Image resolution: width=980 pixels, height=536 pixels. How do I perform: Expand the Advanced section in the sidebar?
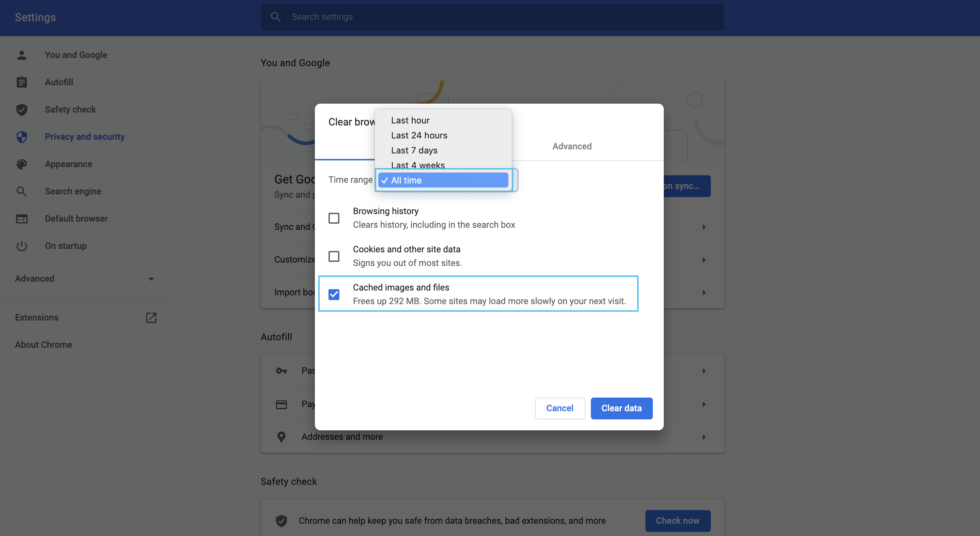84,279
